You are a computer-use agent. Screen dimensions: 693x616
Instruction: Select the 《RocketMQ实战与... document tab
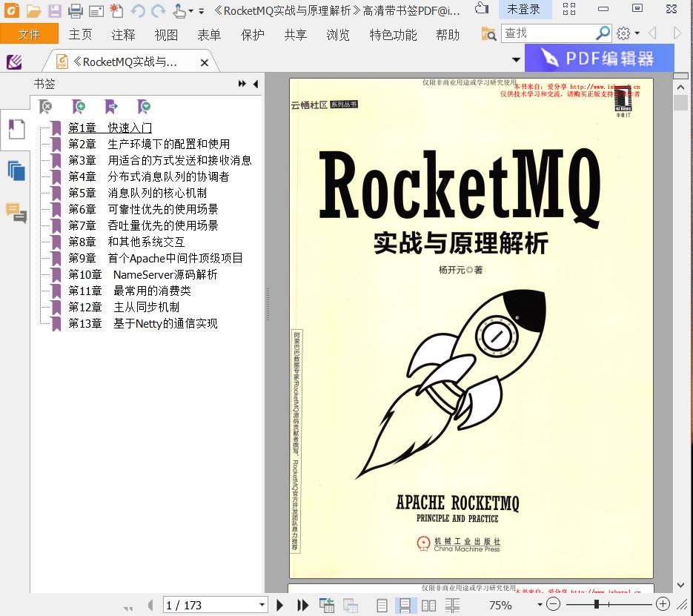click(x=125, y=62)
